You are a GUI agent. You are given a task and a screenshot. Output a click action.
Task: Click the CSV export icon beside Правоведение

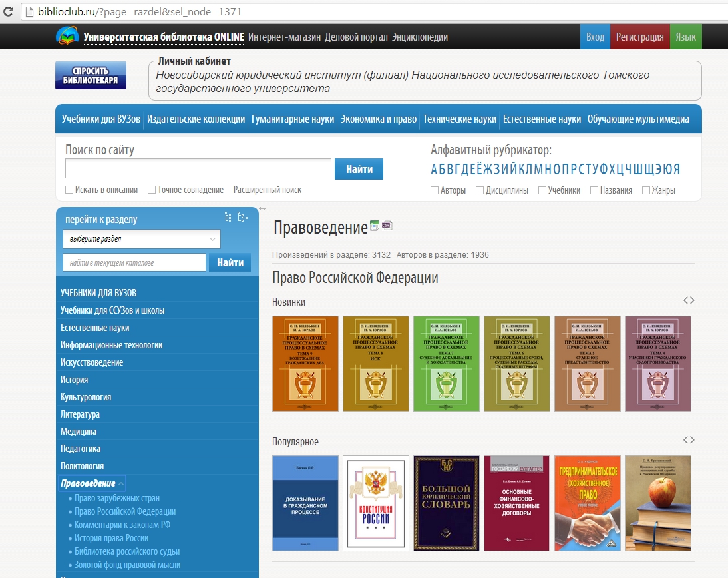(387, 226)
